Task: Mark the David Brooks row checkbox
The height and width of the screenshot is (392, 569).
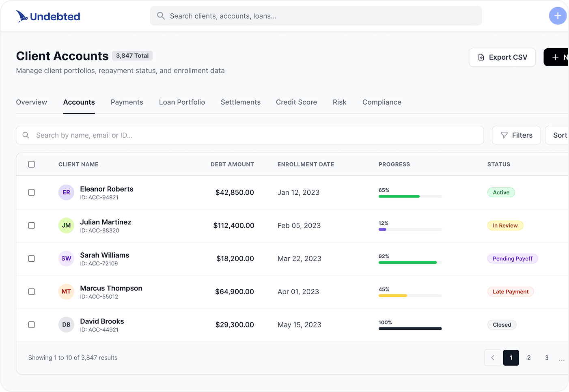Action: point(32,325)
